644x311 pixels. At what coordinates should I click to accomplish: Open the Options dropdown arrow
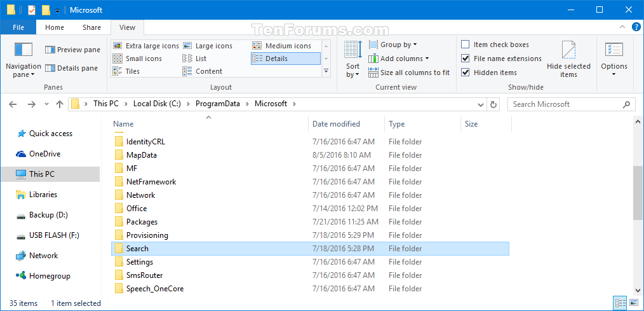coord(614,74)
